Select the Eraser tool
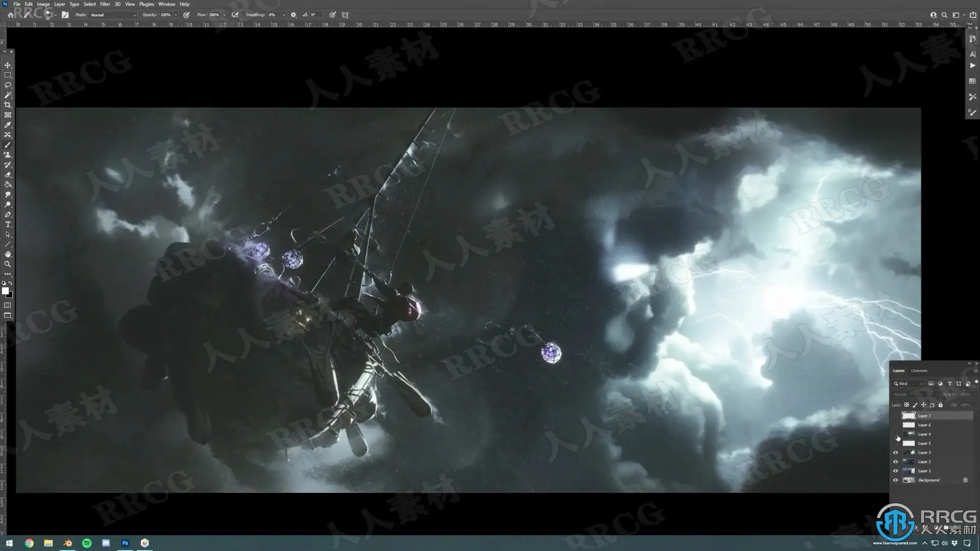 (x=8, y=174)
